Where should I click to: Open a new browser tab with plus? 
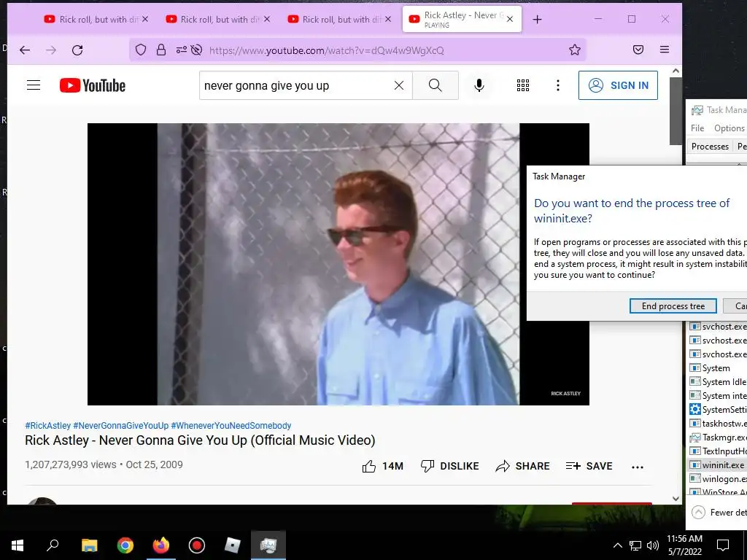coord(538,20)
